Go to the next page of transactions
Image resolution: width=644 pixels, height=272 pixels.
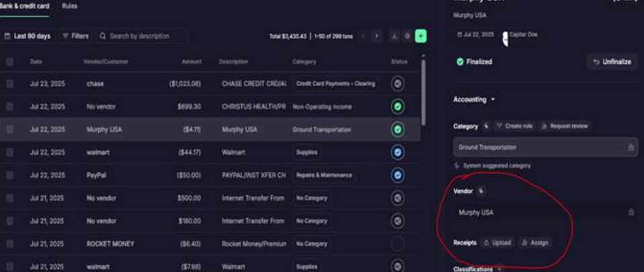coord(377,36)
